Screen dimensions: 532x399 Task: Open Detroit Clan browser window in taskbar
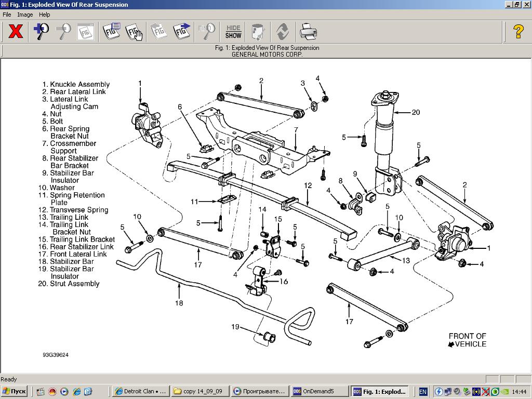[x=140, y=391]
